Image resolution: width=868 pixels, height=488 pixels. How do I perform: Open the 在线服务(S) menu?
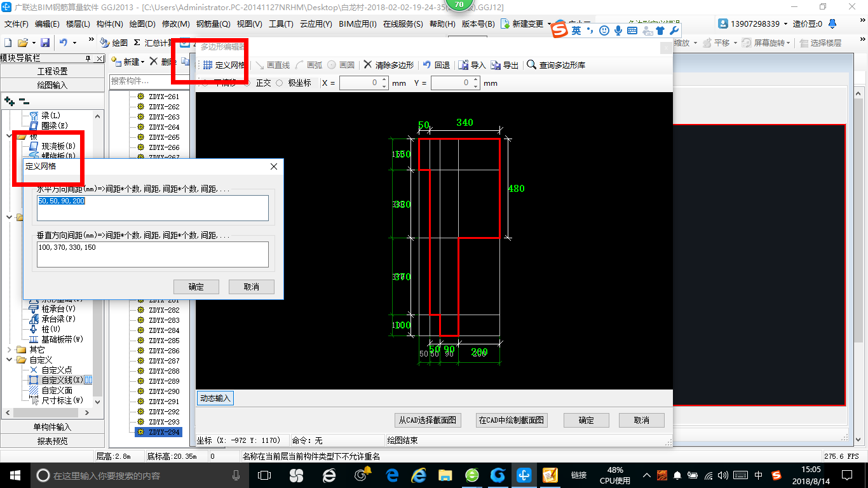pyautogui.click(x=403, y=24)
